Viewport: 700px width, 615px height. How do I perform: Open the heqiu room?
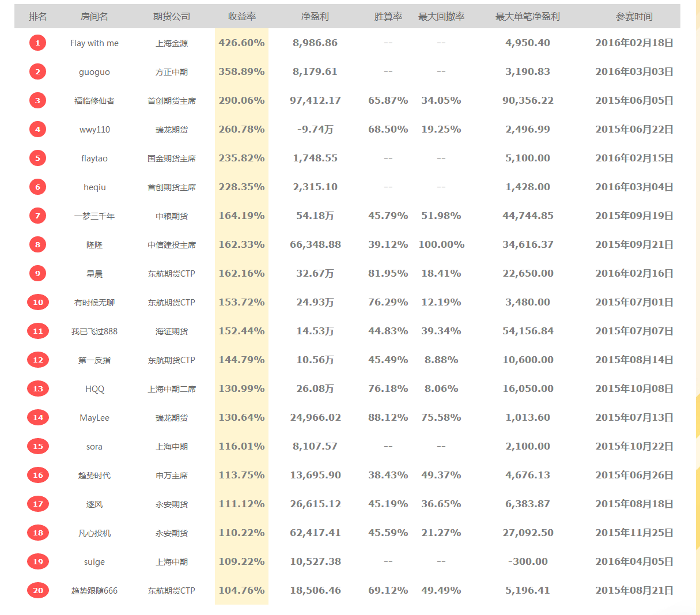[94, 187]
